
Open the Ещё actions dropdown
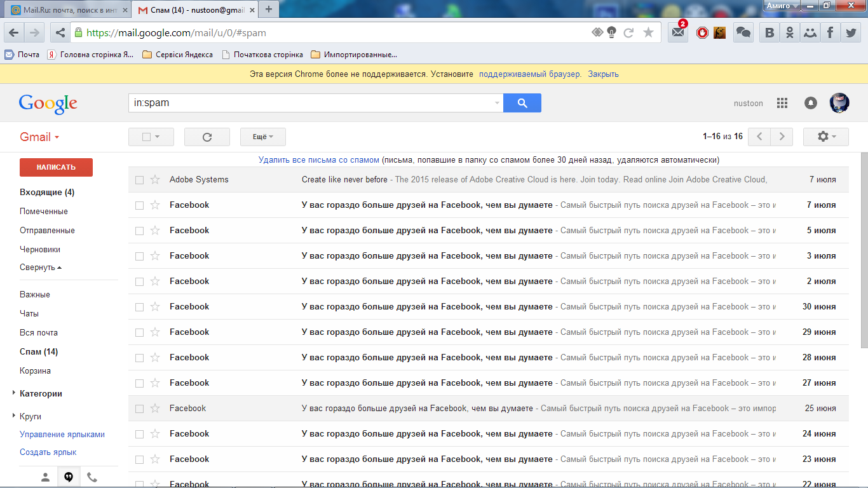263,137
